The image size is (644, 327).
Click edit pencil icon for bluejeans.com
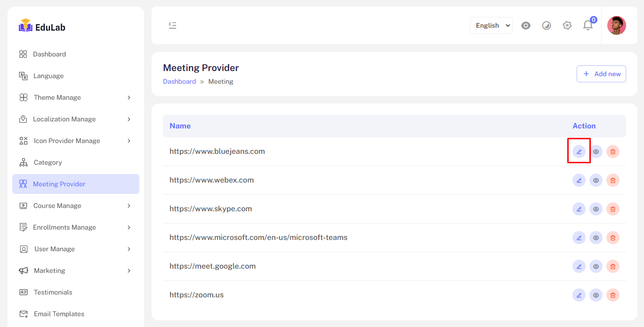(579, 152)
